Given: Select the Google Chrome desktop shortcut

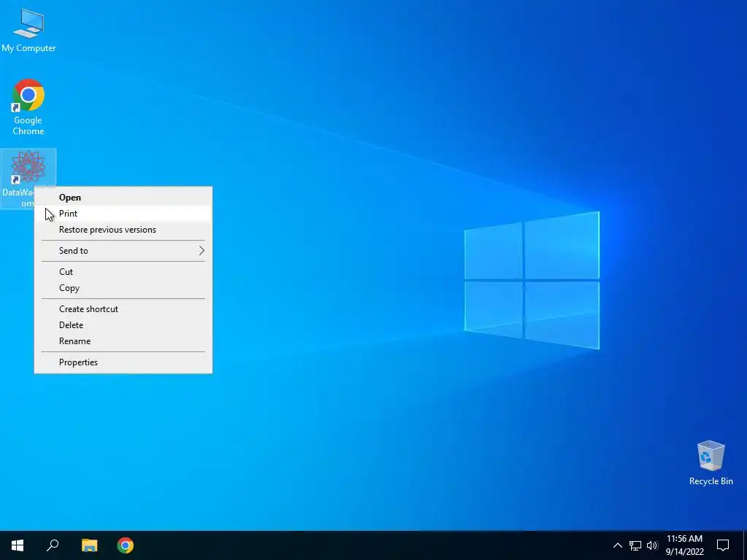Looking at the screenshot, I should (28, 107).
